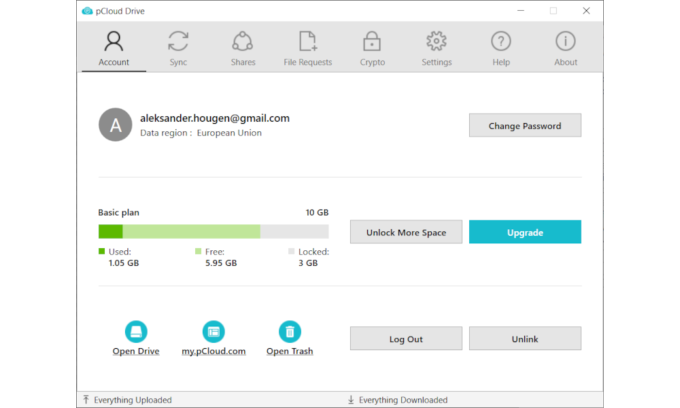Viewport: 680px width, 408px height.
Task: Click the light green Free legend square
Action: coord(198,251)
